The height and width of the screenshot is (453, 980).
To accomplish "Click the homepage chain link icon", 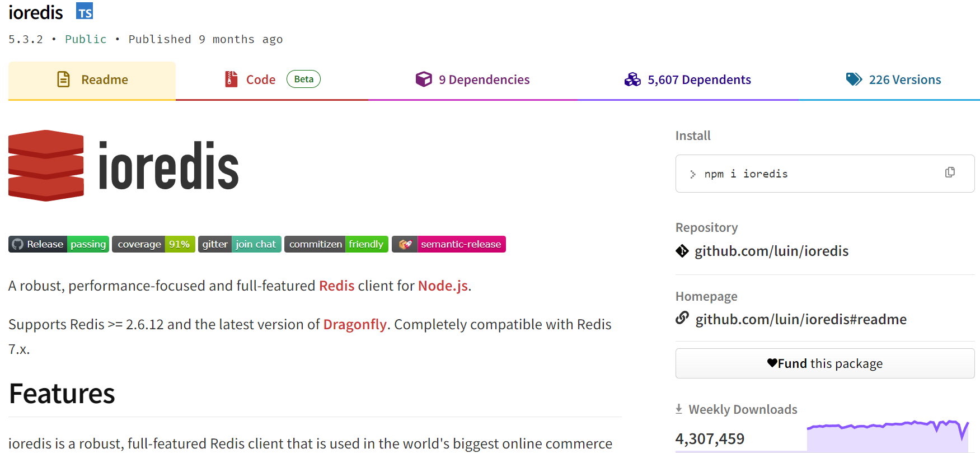I will point(682,318).
